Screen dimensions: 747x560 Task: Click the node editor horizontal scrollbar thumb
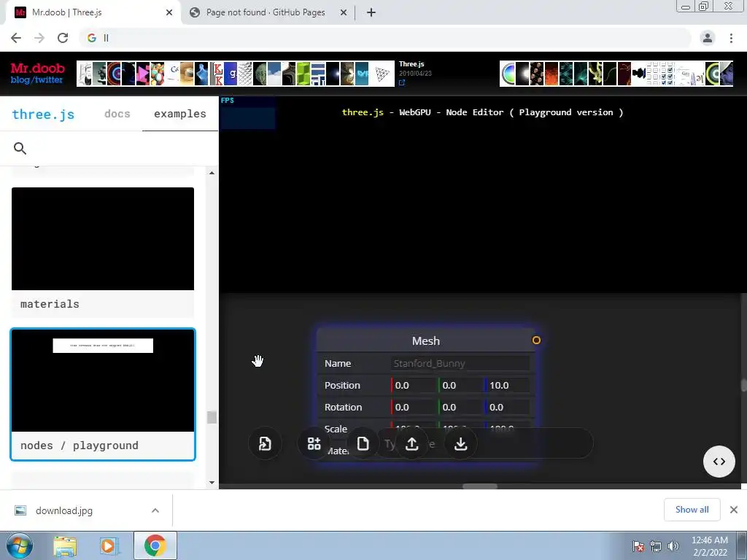[480, 486]
